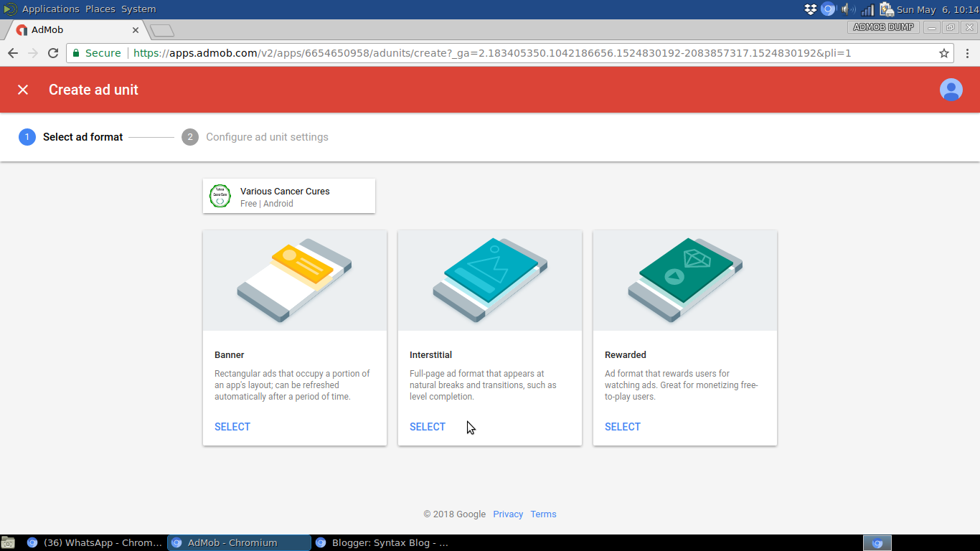980x551 pixels.
Task: Click the Various Cancer Cures app icon
Action: click(220, 196)
